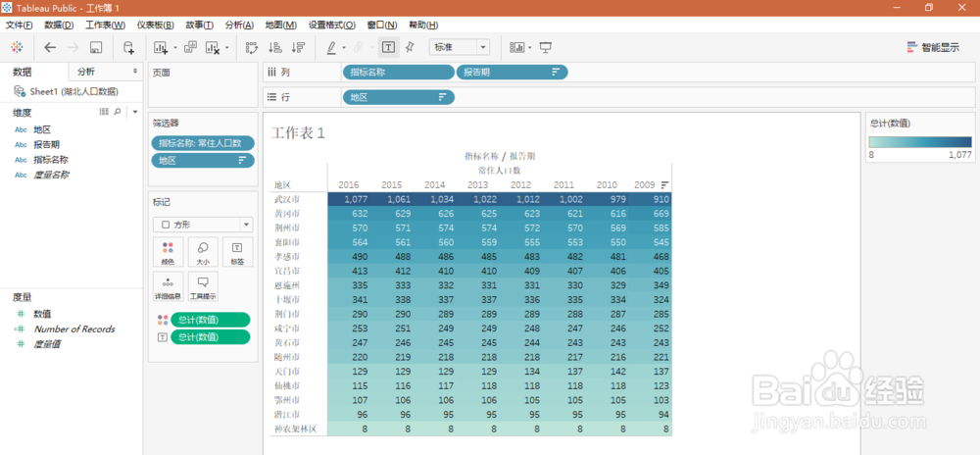Click 地区 pill in filters shelf

click(203, 161)
